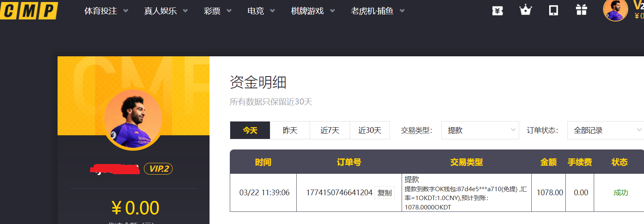Image resolution: width=644 pixels, height=224 pixels.
Task: Expand the 老虎机·捕鱼 menu
Action: click(377, 11)
